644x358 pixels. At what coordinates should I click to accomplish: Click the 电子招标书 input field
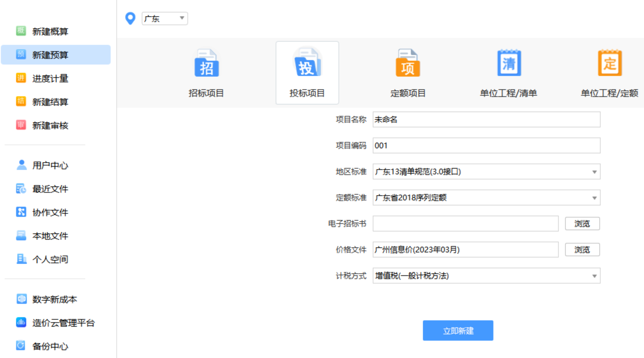coord(465,223)
